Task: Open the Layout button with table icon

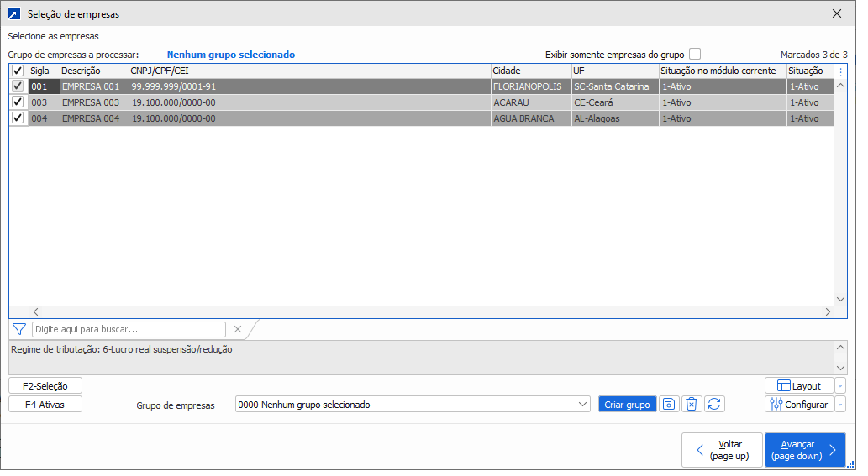Action: tap(798, 385)
